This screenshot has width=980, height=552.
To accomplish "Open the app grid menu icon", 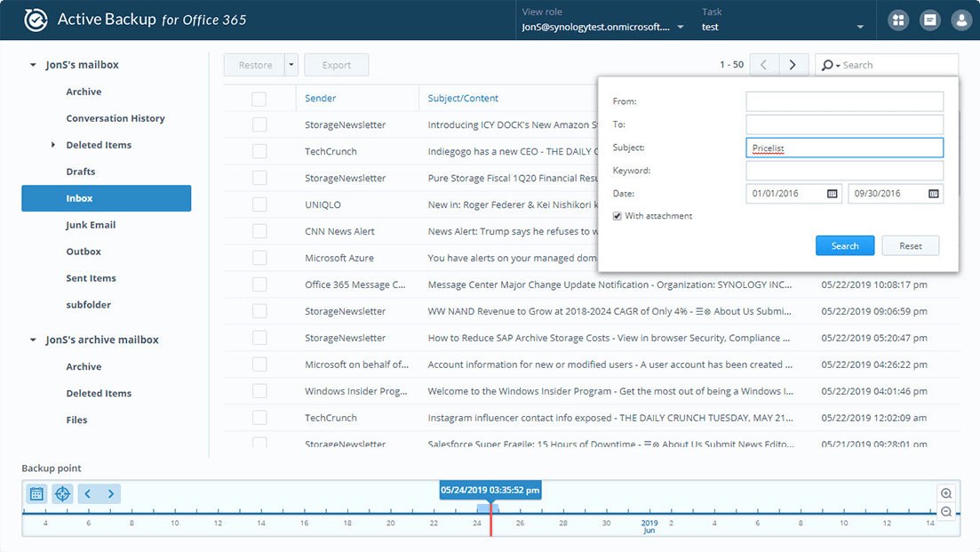I will point(898,20).
